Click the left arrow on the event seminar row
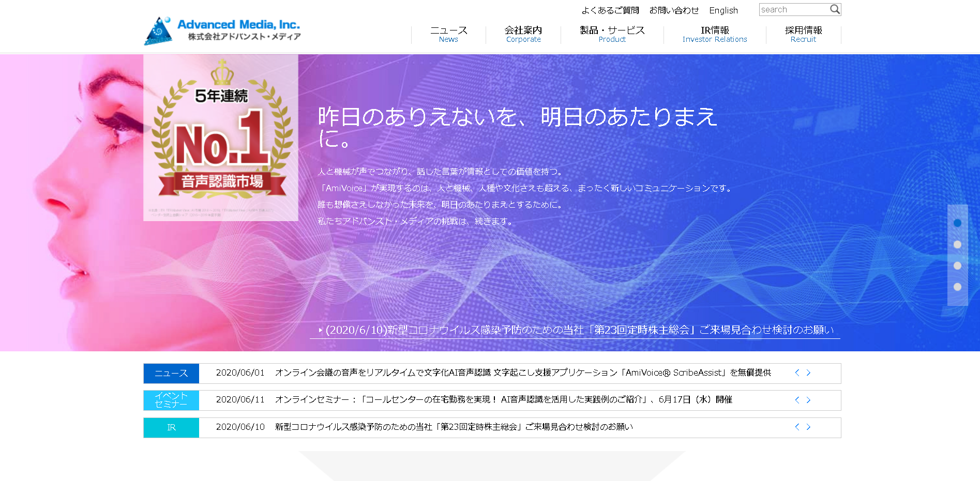The width and height of the screenshot is (980, 481). (796, 399)
